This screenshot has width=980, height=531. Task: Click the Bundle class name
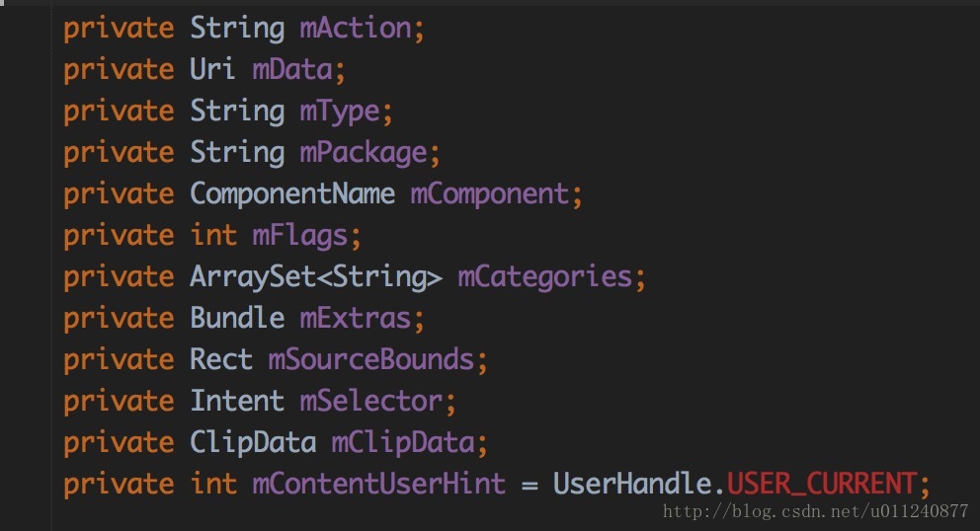point(237,318)
